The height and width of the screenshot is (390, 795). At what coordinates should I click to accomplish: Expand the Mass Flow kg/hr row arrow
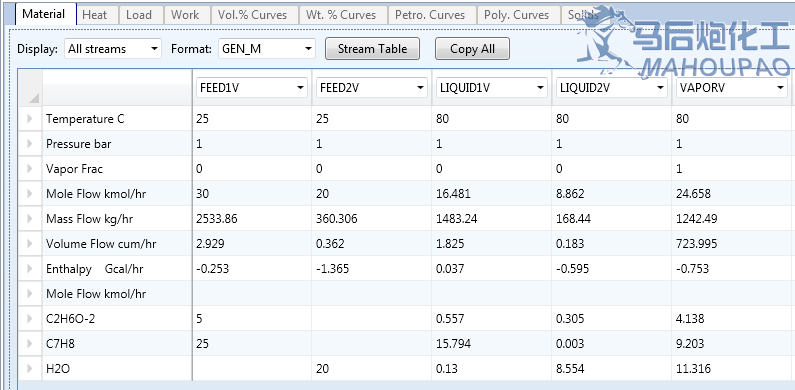click(29, 219)
